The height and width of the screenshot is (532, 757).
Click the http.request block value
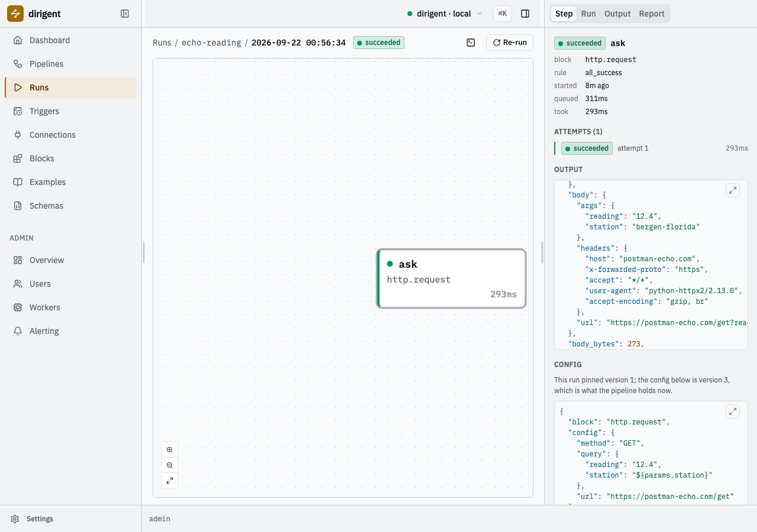coord(611,60)
